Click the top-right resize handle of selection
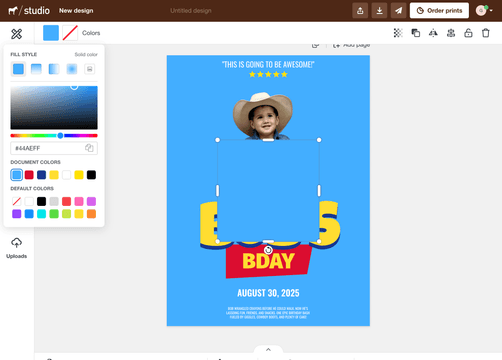The image size is (502, 360). click(x=319, y=140)
